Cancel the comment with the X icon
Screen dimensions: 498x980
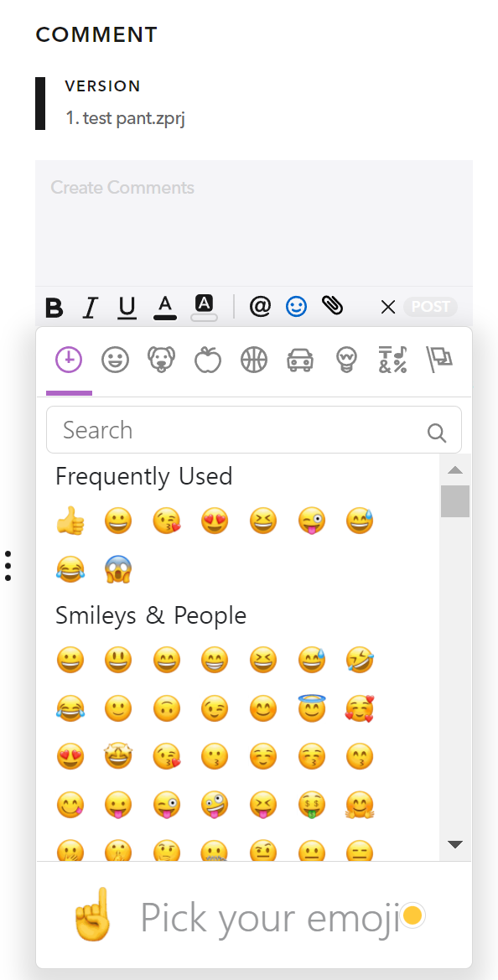click(388, 307)
